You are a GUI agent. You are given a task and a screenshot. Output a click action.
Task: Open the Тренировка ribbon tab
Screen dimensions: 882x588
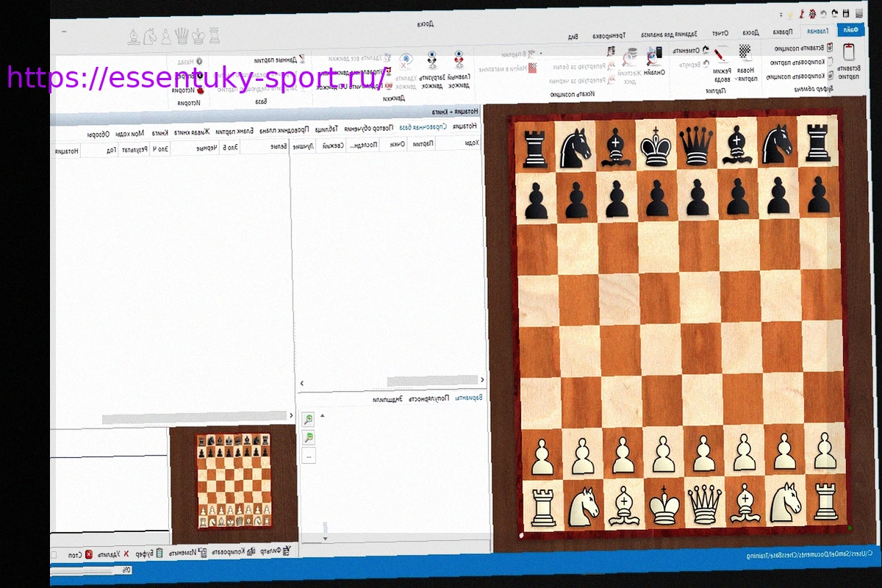pyautogui.click(x=614, y=34)
